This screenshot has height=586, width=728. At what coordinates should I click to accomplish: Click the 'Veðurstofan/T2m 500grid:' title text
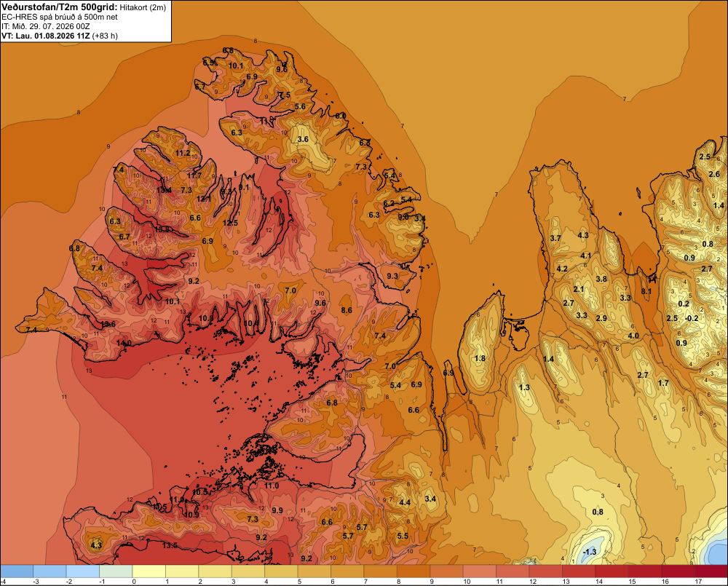pyautogui.click(x=59, y=7)
